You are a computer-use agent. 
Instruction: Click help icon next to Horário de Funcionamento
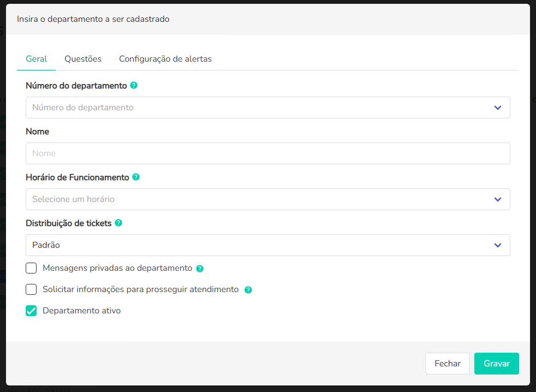[x=136, y=177]
